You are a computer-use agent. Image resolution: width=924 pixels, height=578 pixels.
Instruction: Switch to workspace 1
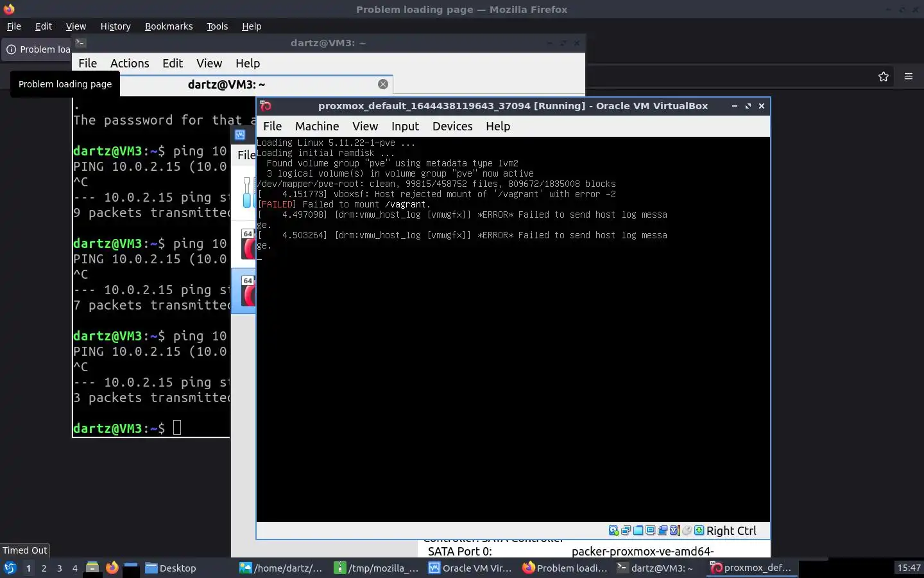pyautogui.click(x=28, y=568)
